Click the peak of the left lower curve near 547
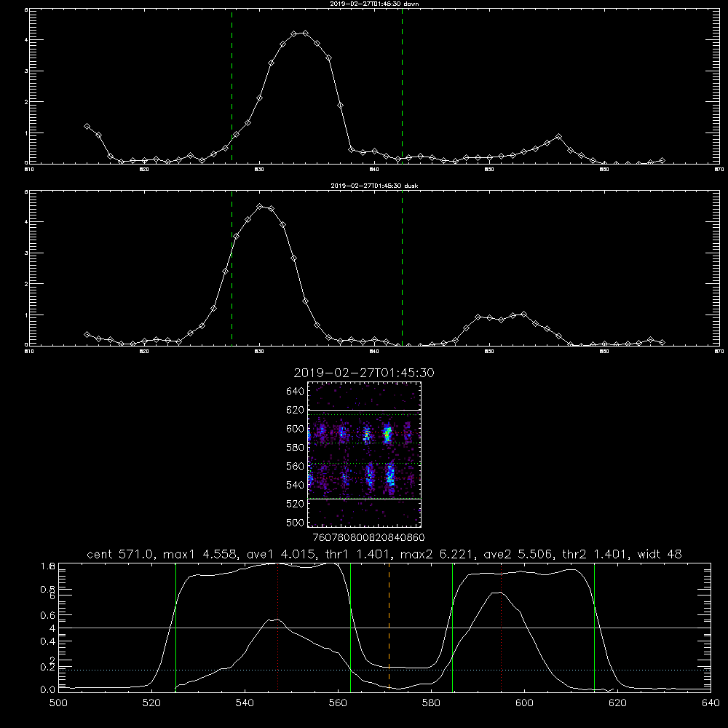 pyautogui.click(x=276, y=620)
